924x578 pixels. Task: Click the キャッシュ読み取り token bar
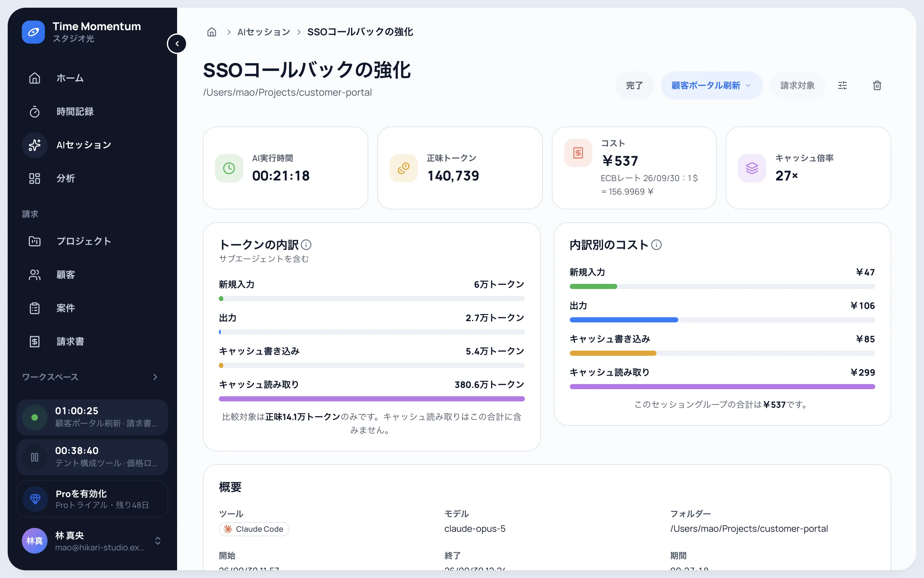[372, 399]
